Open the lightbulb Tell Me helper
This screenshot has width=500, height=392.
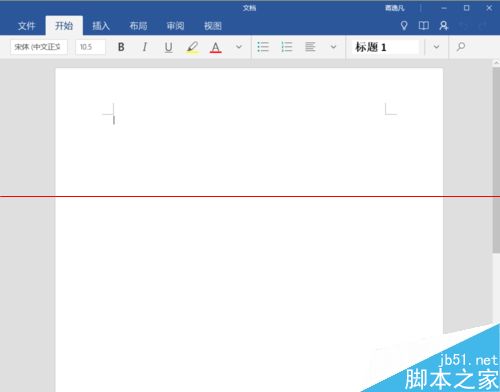(404, 26)
